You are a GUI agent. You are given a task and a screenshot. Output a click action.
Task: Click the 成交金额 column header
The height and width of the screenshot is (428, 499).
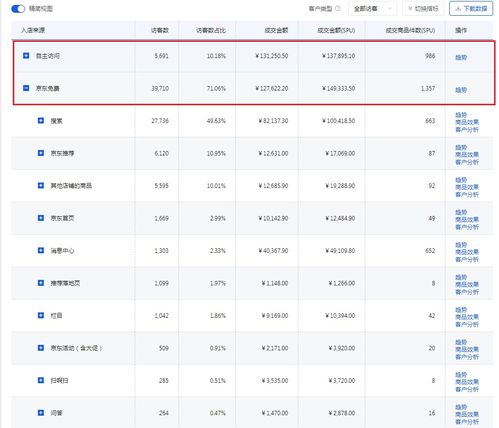[x=276, y=30]
